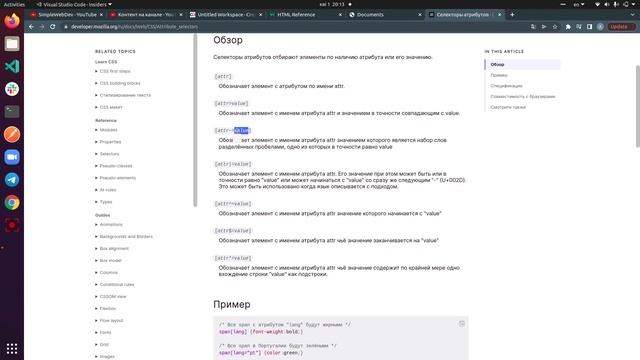Expand Fonts guide
This screenshot has width=640, height=360.
pos(103,333)
